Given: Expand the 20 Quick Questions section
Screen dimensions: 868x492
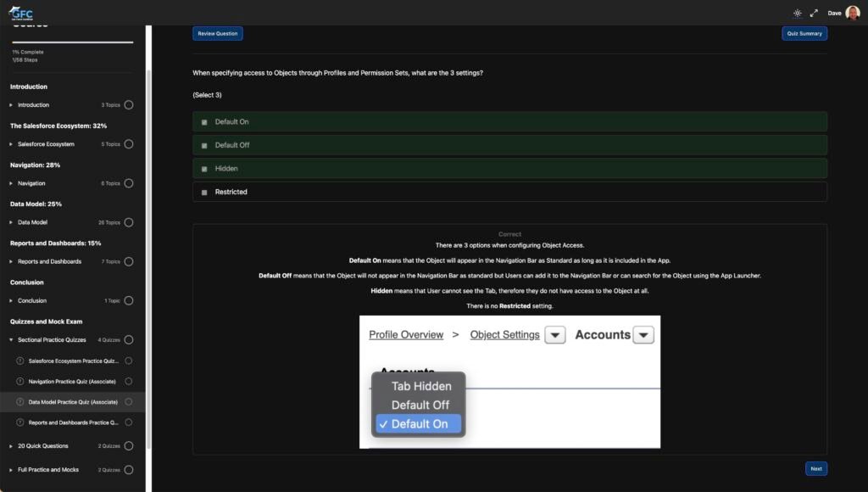Looking at the screenshot, I should 11,446.
